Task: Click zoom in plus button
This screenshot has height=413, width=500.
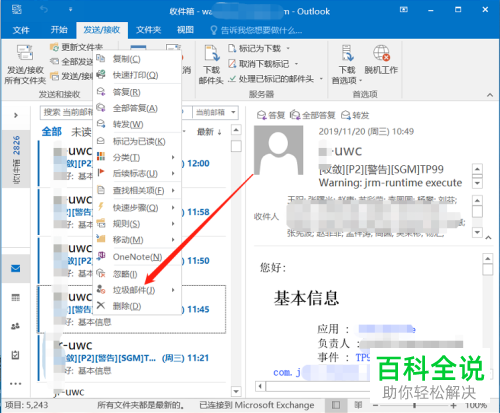Action: pyautogui.click(x=453, y=406)
